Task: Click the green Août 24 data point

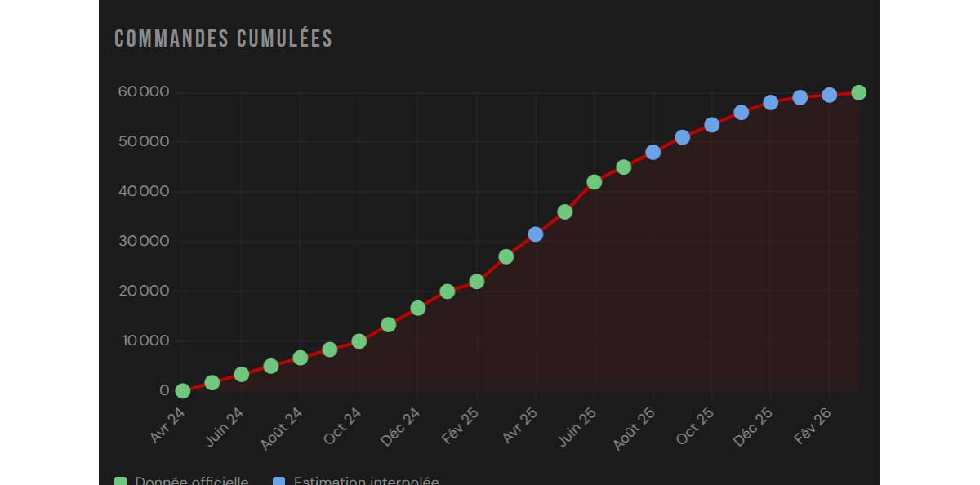Action: [301, 358]
